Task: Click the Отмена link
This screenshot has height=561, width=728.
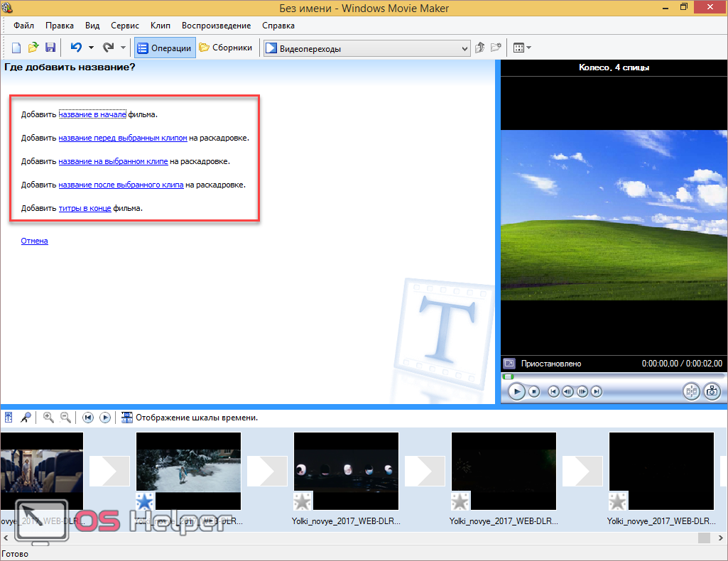Action: click(x=34, y=241)
